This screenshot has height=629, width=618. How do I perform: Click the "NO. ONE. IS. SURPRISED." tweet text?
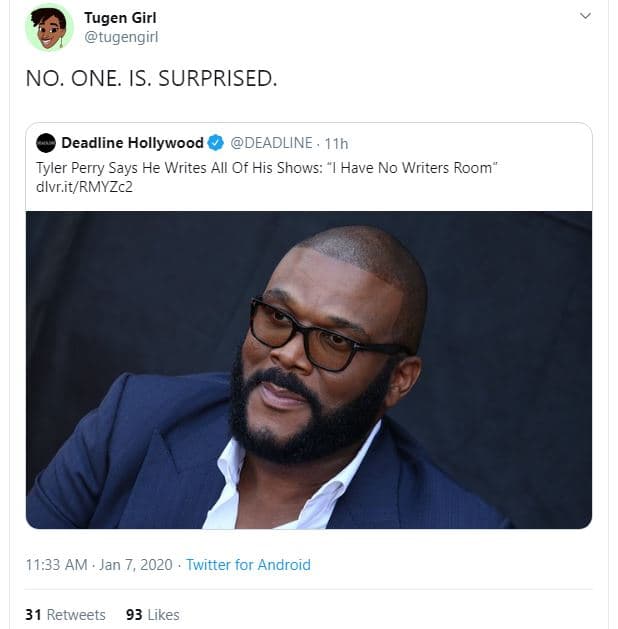pos(151,78)
